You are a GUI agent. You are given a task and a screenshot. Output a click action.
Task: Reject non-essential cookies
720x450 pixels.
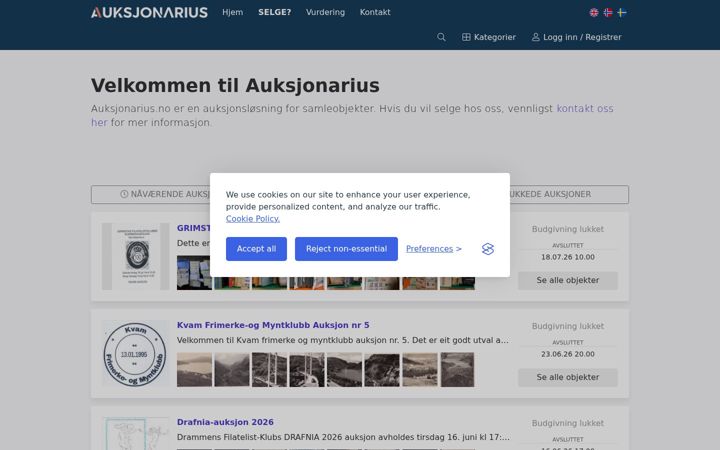click(346, 249)
